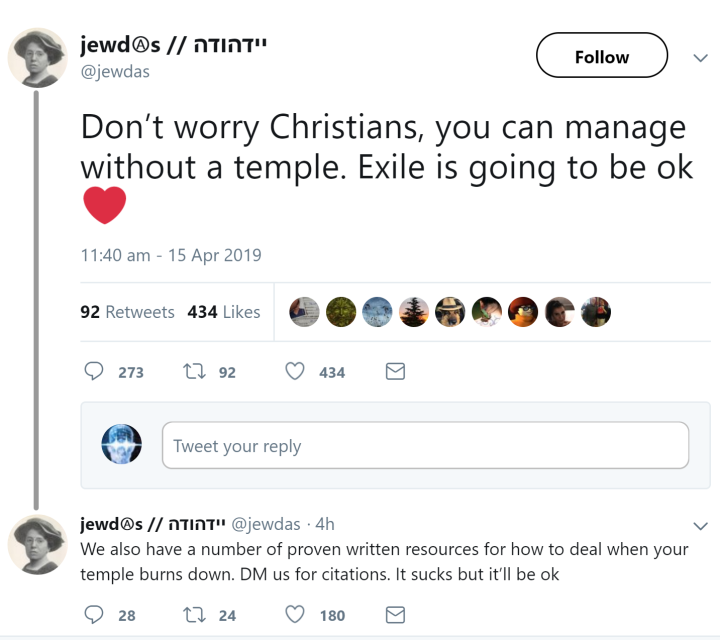The image size is (720, 640).
Task: Click the @jewdas handle under the display name
Action: [116, 71]
